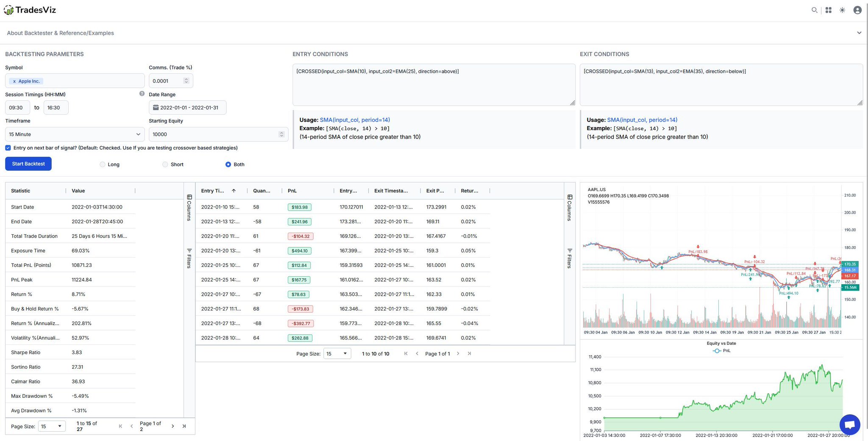
Task: Sort by Quan... column header
Action: (x=264, y=191)
